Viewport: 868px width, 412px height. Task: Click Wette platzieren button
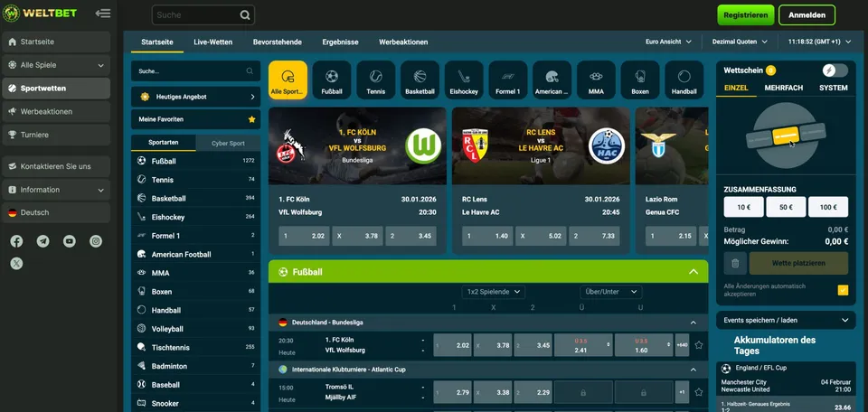(x=798, y=263)
